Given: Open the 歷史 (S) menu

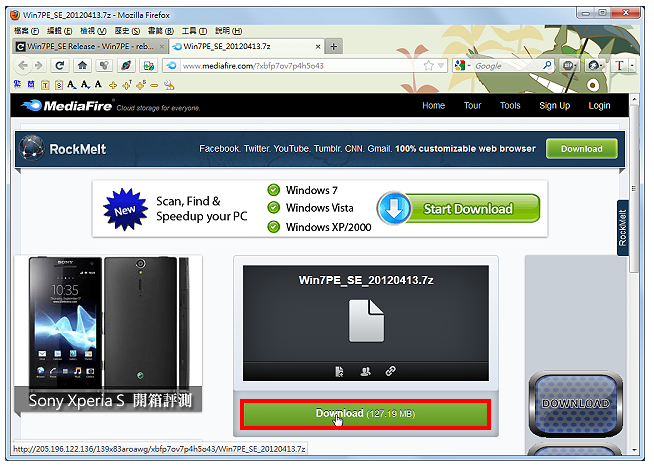Looking at the screenshot, I should [127, 31].
